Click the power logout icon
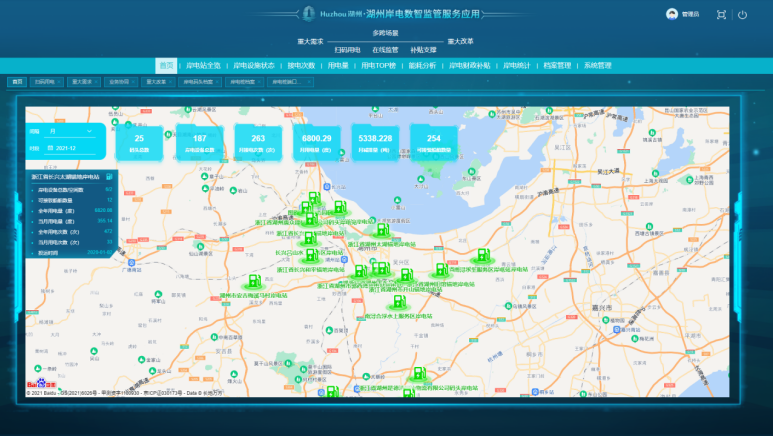 [742, 15]
